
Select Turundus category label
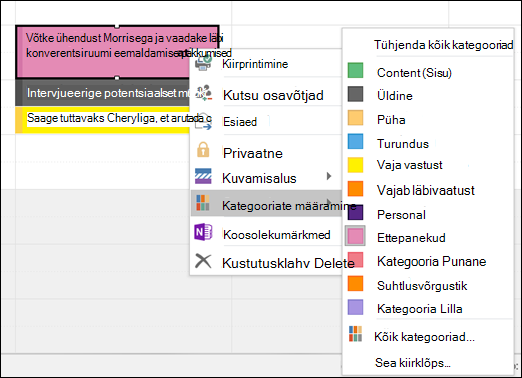403,144
